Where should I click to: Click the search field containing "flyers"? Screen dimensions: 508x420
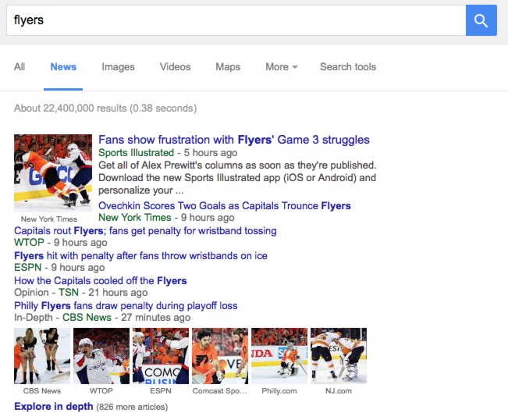(x=236, y=20)
